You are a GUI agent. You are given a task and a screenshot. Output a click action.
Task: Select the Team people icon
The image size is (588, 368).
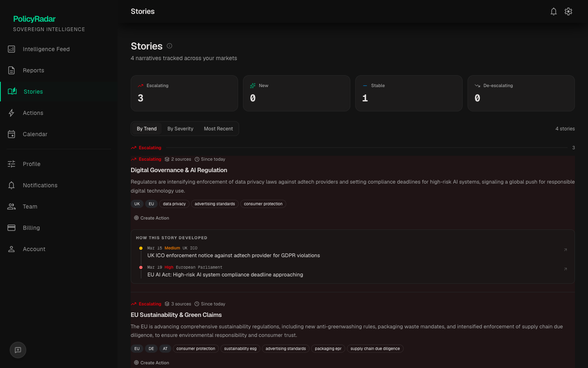(11, 206)
